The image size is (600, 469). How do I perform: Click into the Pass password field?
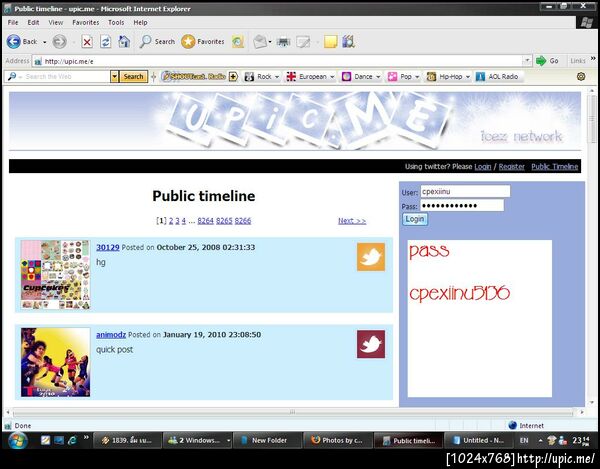pyautogui.click(x=462, y=205)
